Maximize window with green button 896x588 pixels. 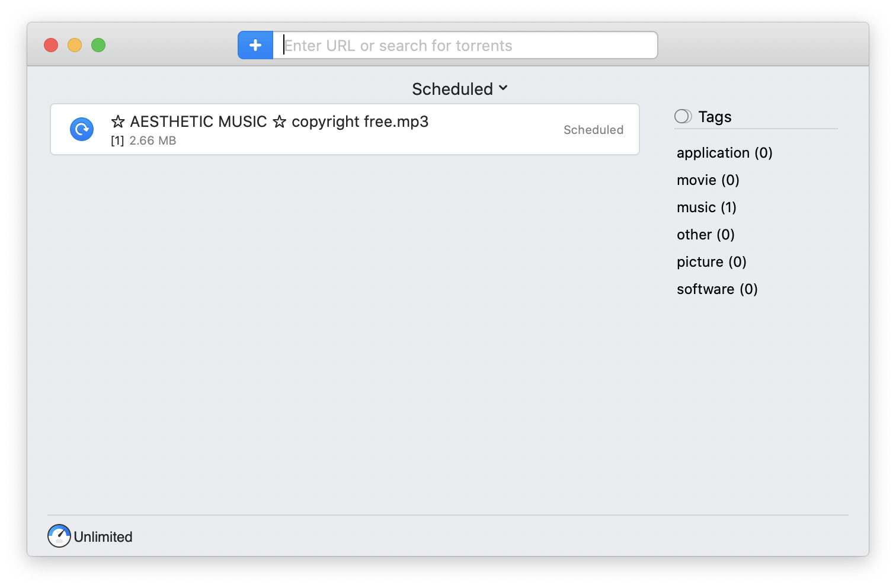tap(98, 45)
